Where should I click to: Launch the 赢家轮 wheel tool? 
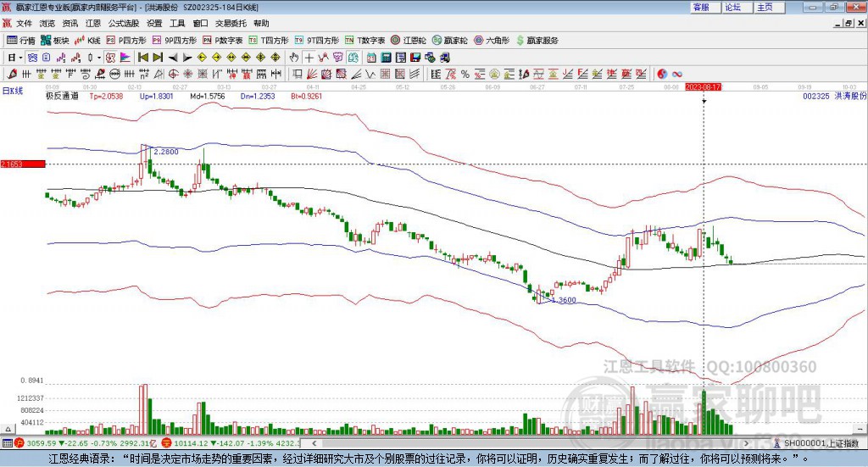coord(449,41)
